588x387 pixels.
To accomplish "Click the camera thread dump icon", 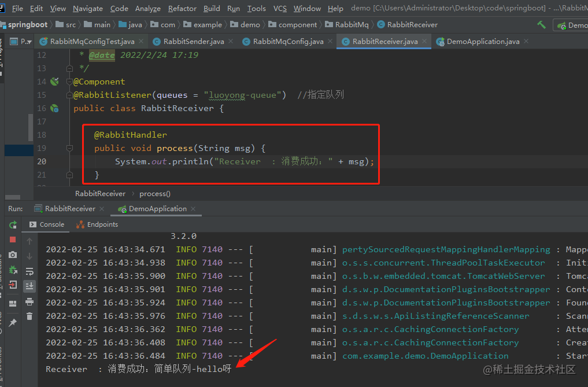I will pos(13,255).
